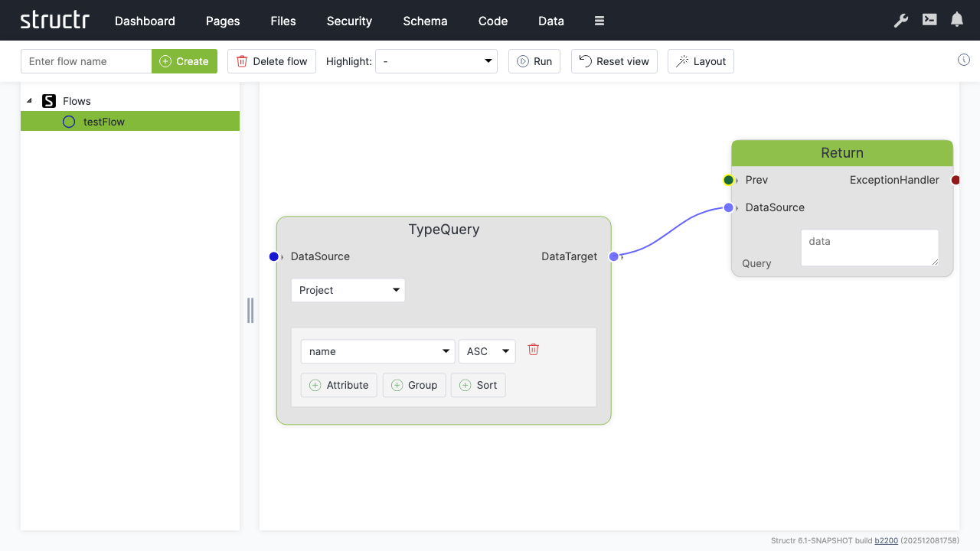
Task: Open the Security menu
Action: click(349, 21)
